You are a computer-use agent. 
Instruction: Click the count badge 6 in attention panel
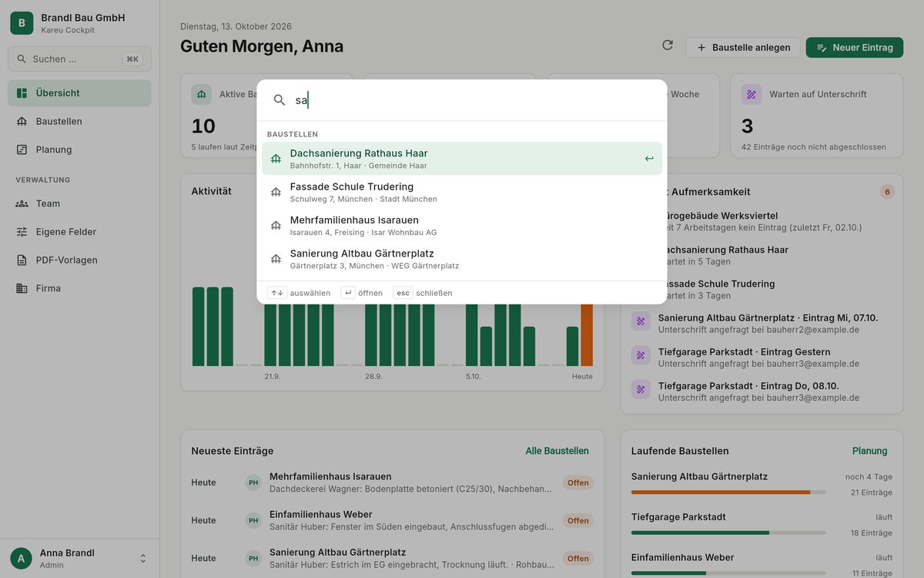[x=887, y=192]
